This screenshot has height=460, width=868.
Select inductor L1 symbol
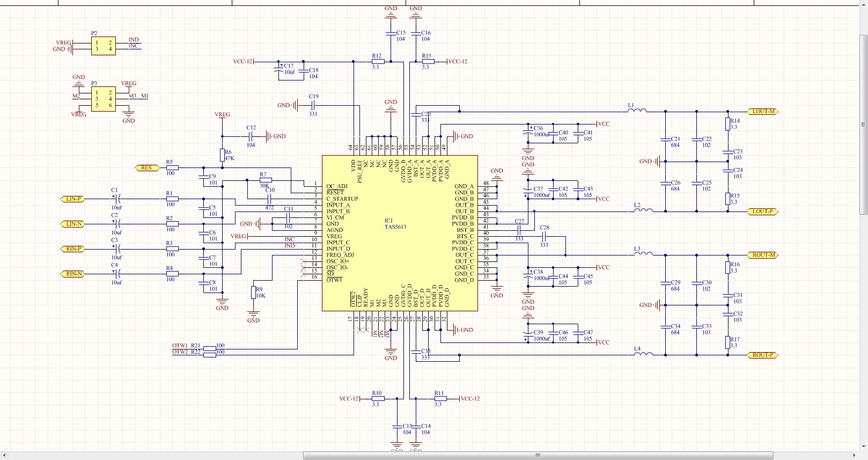[x=637, y=110]
